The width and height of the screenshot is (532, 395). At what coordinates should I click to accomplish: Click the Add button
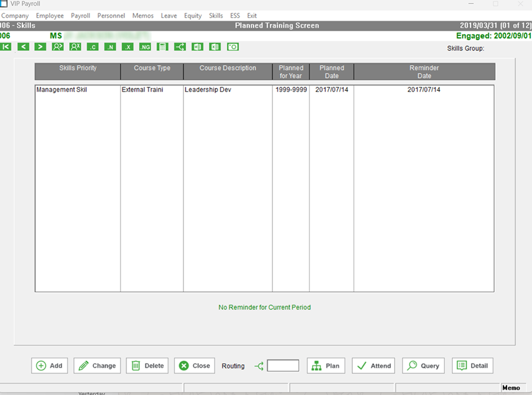click(x=50, y=365)
